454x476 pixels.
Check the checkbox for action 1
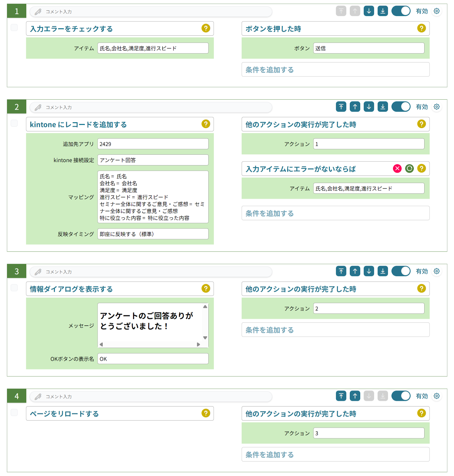(x=14, y=27)
